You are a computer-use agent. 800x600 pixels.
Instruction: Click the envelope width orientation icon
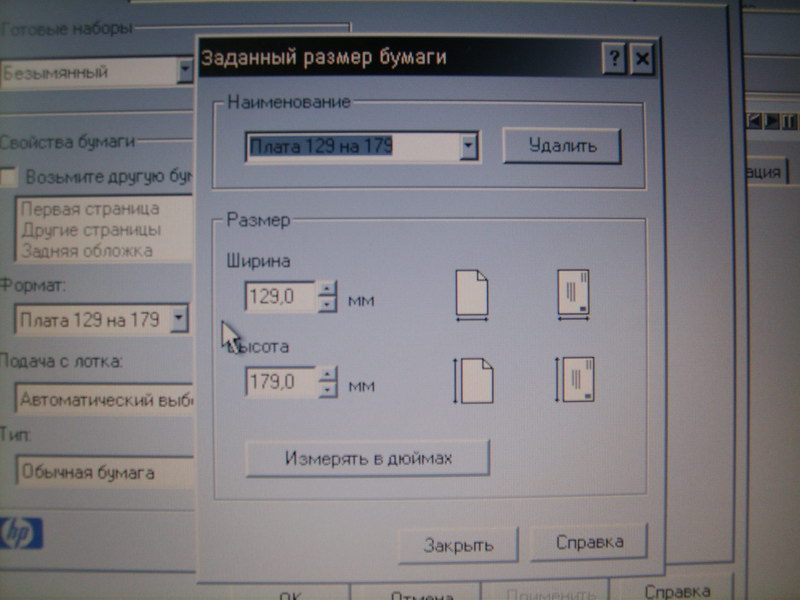pyautogui.click(x=573, y=295)
